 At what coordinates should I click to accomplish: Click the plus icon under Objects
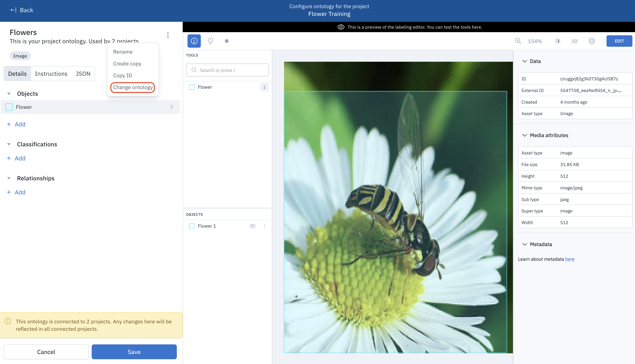pyautogui.click(x=9, y=124)
